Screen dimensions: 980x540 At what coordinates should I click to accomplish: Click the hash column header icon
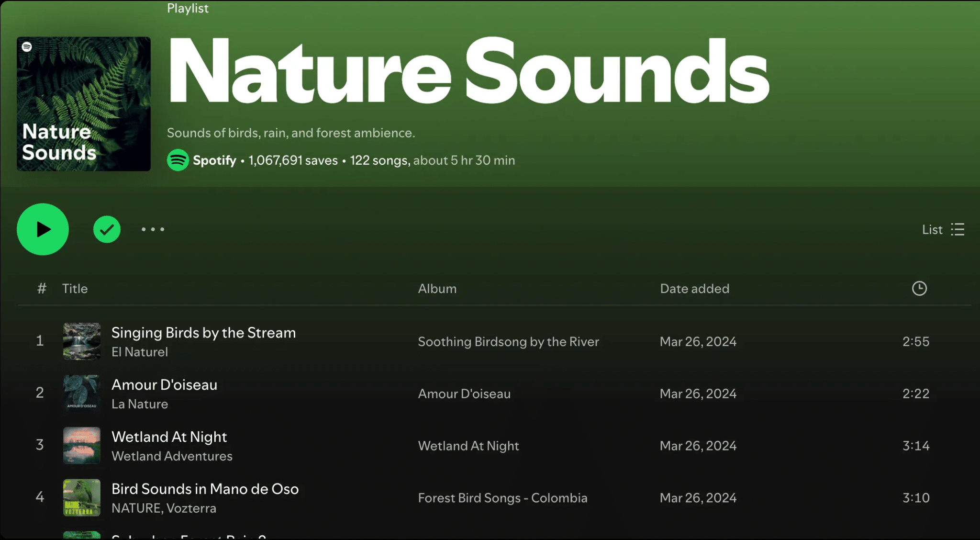tap(41, 288)
